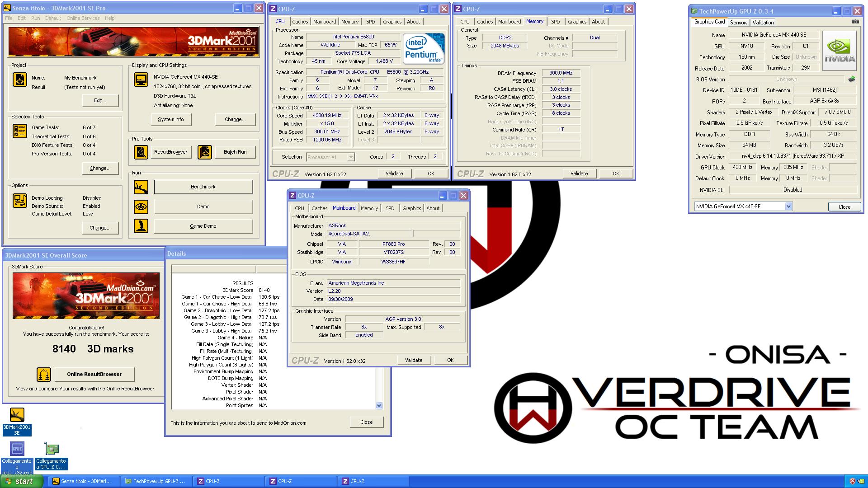Click the Benchmark run icon
868x488 pixels.
(x=141, y=187)
